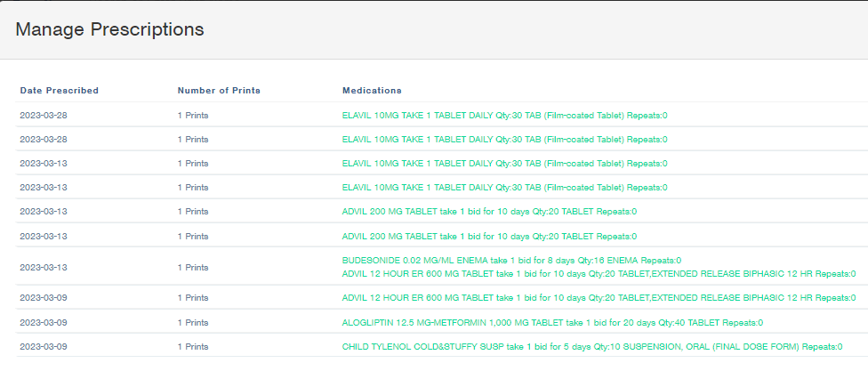Click the second ADVIL 200 MG TABLET link
The width and height of the screenshot is (868, 371).
pos(489,236)
